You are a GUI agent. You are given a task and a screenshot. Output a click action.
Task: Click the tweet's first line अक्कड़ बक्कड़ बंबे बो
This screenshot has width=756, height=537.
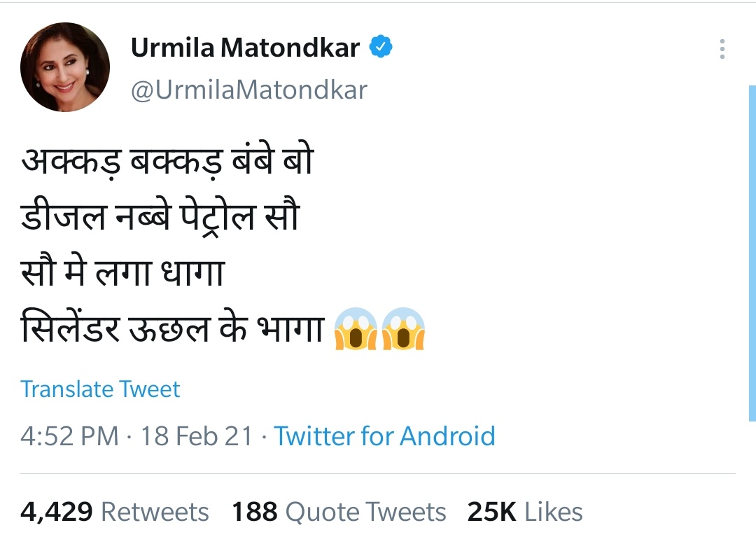[167, 163]
